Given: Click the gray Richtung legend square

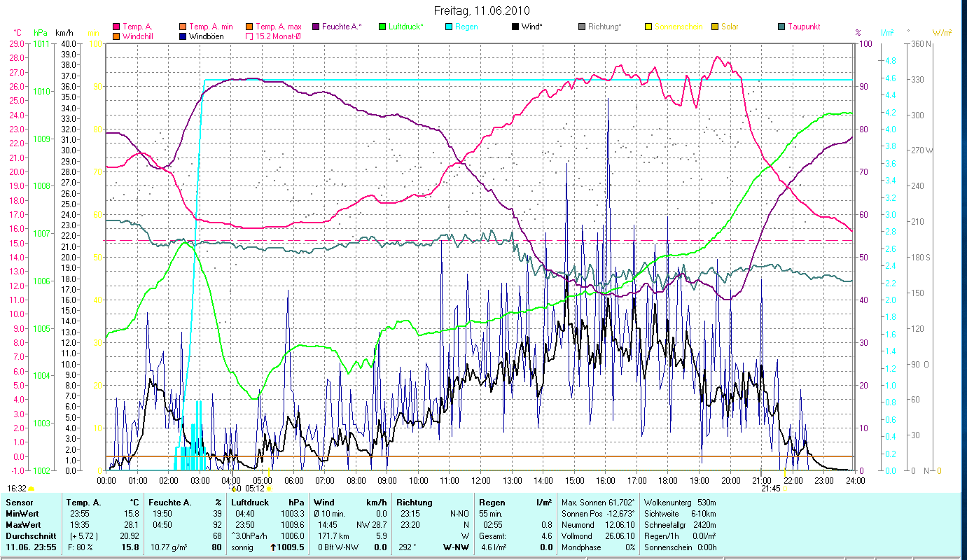Looking at the screenshot, I should point(582,27).
